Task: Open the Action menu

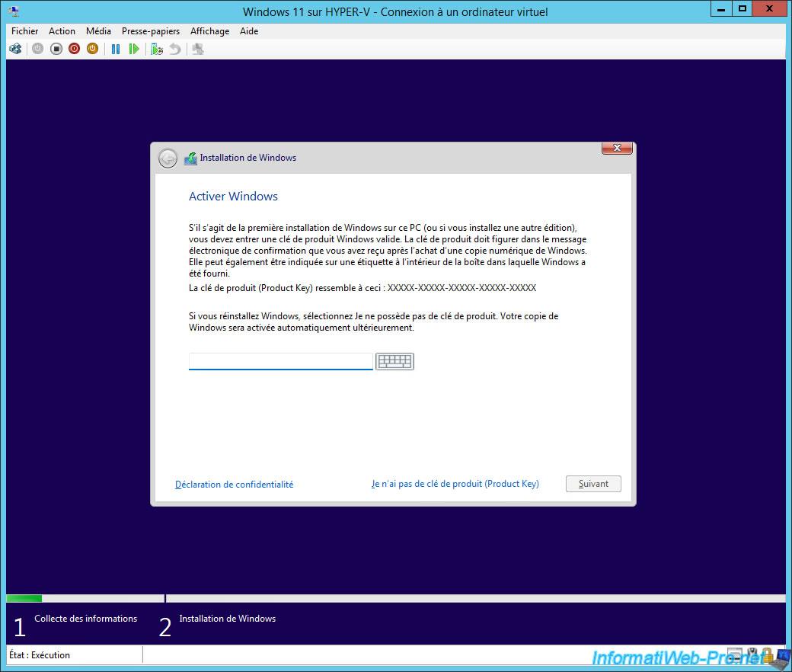Action: [62, 31]
